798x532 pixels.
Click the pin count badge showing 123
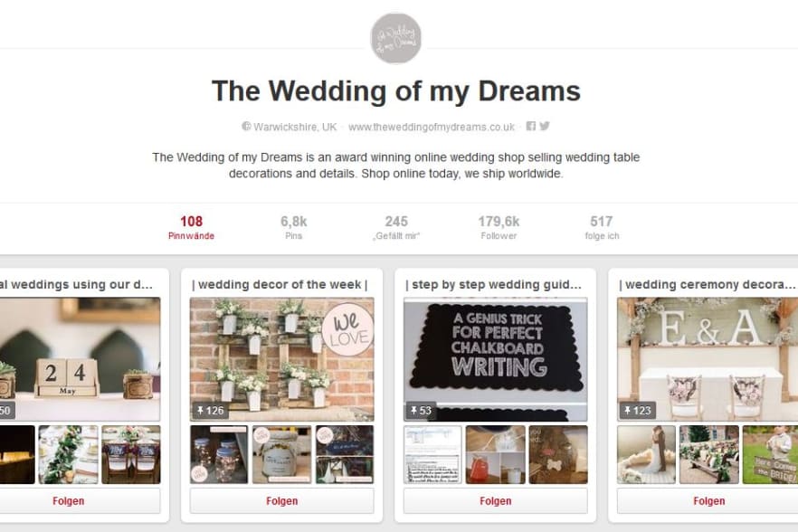tap(637, 411)
